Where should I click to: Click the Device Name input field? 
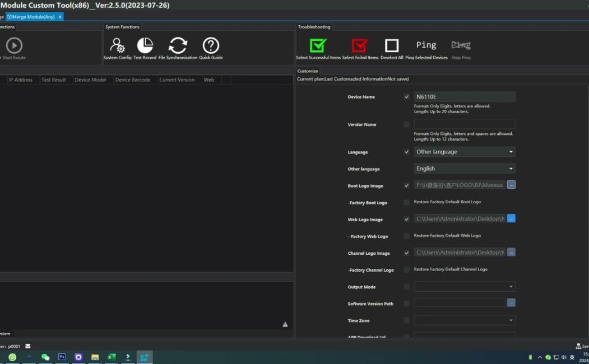coord(465,97)
